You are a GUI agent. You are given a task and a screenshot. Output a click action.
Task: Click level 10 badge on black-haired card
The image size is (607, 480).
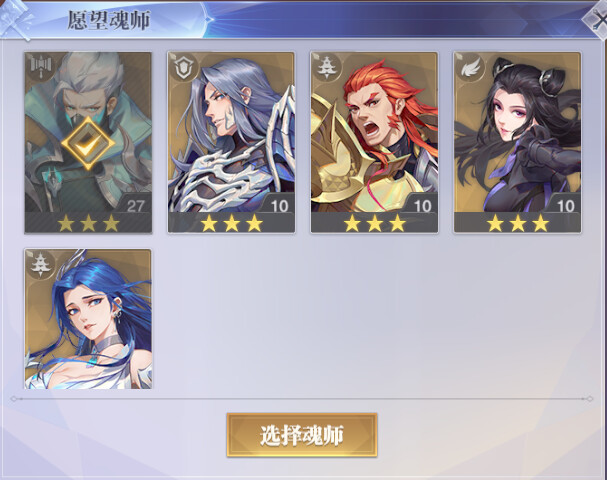[565, 206]
